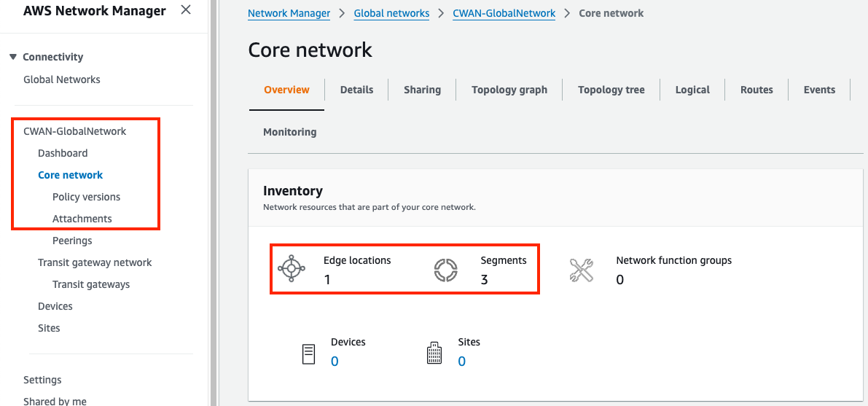868x406 pixels.
Task: Close the AWS Network Manager sidebar
Action: click(186, 10)
